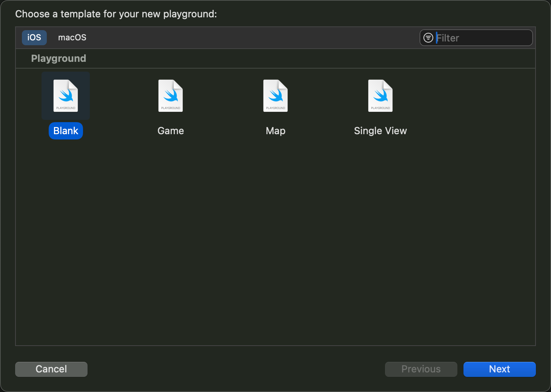
Task: Click the Playground section header
Action: tap(58, 58)
